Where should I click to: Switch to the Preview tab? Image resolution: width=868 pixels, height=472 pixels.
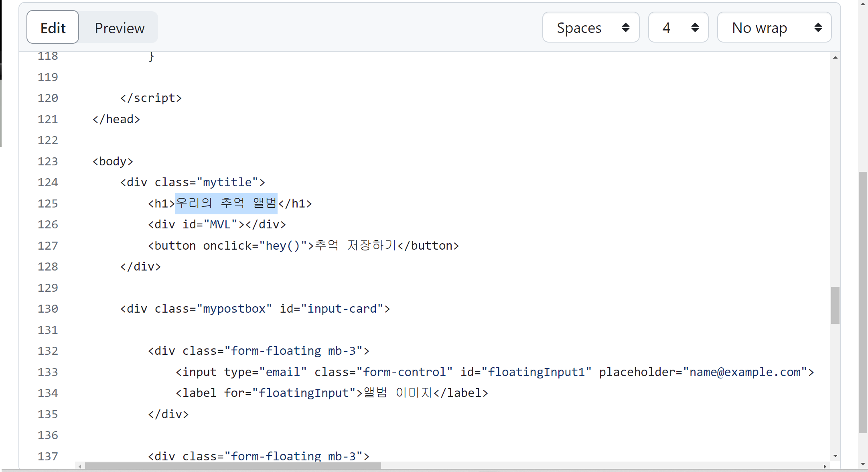[119, 28]
